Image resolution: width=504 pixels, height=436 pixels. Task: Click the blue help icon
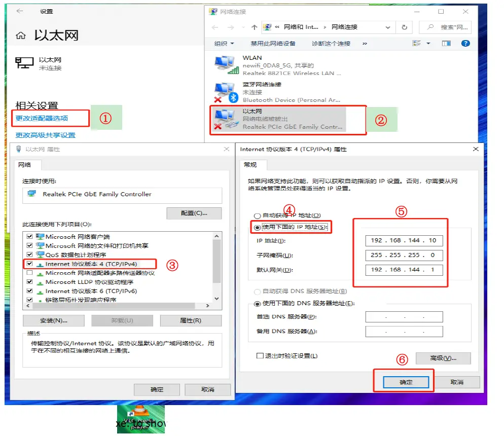tap(465, 44)
